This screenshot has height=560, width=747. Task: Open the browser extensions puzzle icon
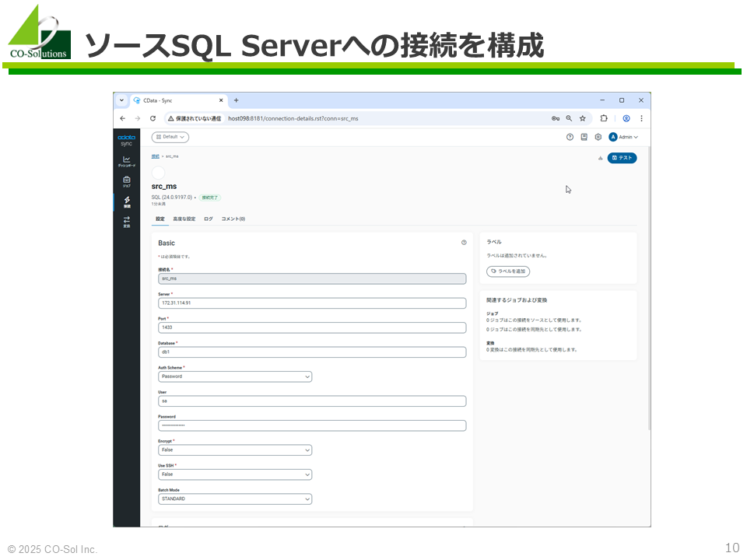tap(604, 118)
